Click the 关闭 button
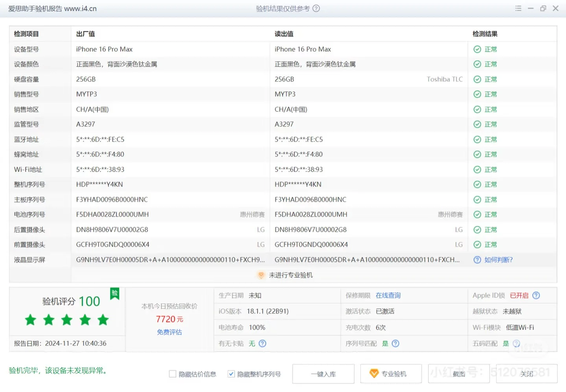 527,374
